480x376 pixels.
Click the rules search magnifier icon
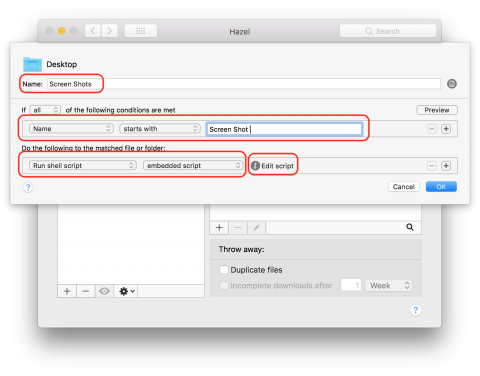click(x=410, y=227)
